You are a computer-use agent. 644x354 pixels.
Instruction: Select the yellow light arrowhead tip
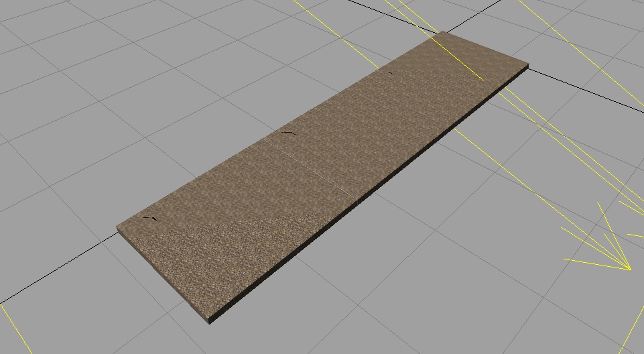(x=630, y=270)
